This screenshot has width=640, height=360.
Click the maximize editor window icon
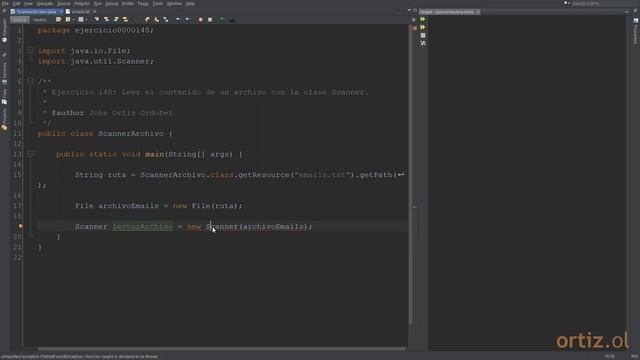point(415,10)
